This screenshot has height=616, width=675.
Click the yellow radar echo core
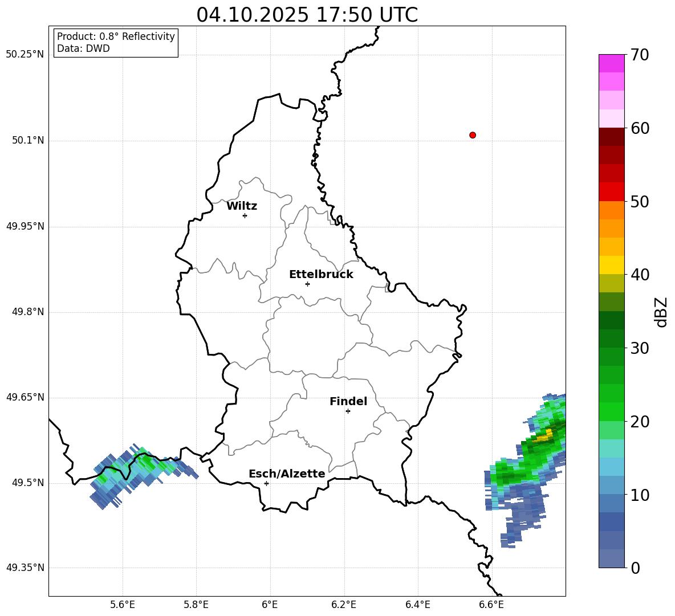[543, 436]
